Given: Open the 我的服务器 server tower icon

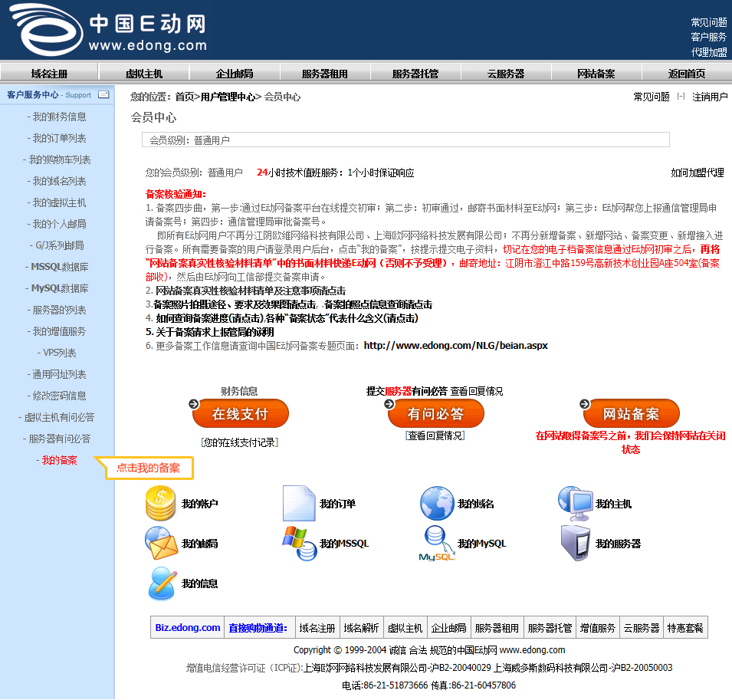Looking at the screenshot, I should tap(576, 543).
